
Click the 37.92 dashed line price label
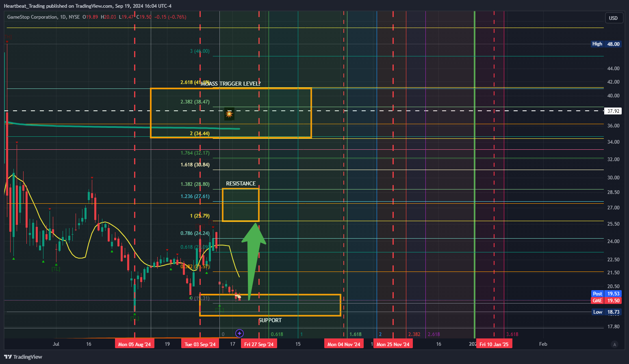tap(613, 111)
